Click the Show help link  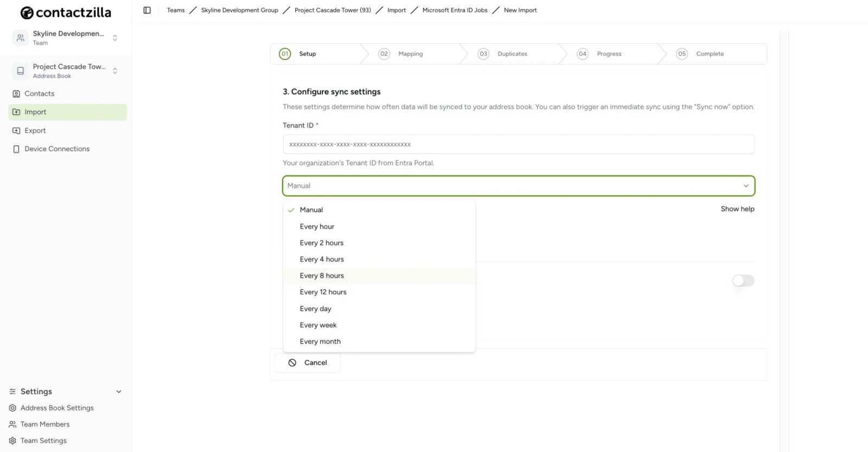pos(737,209)
